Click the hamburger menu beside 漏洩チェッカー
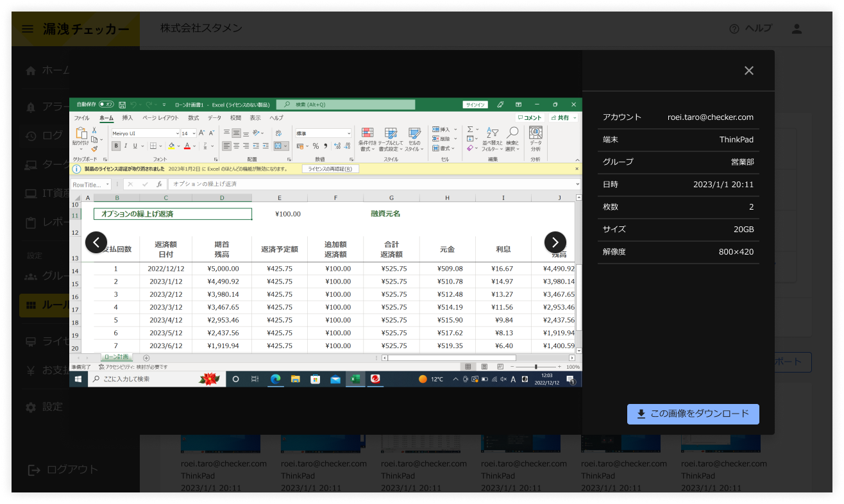Screen dimensions: 844x504 pyautogui.click(x=27, y=29)
